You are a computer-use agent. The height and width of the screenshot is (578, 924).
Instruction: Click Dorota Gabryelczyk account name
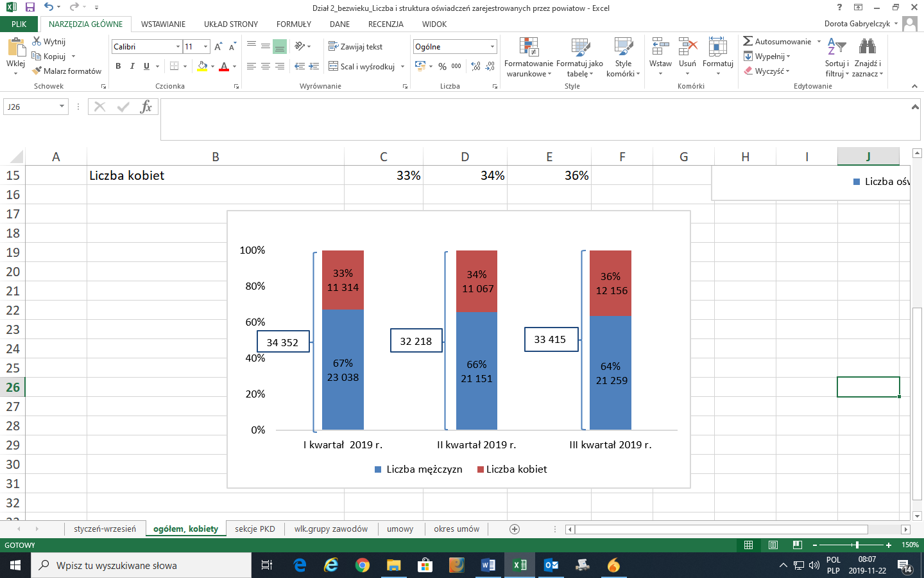coord(857,24)
